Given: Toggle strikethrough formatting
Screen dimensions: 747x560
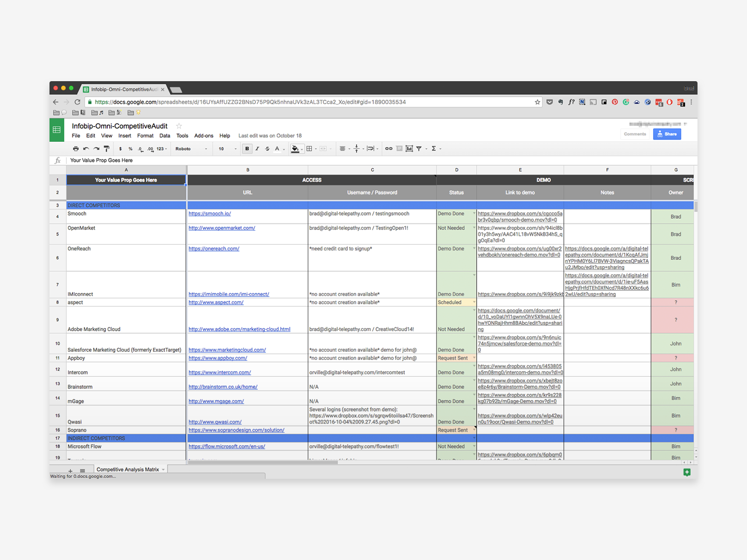Looking at the screenshot, I should point(267,149).
